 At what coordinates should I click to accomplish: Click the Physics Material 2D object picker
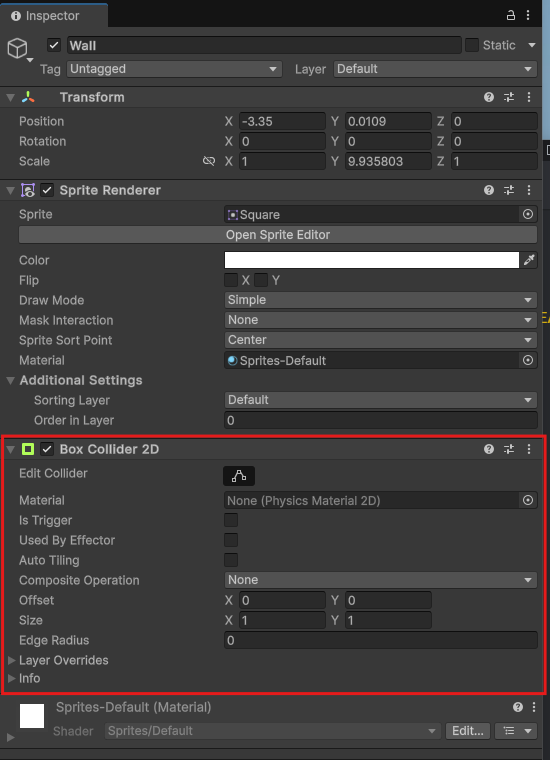[x=528, y=500]
